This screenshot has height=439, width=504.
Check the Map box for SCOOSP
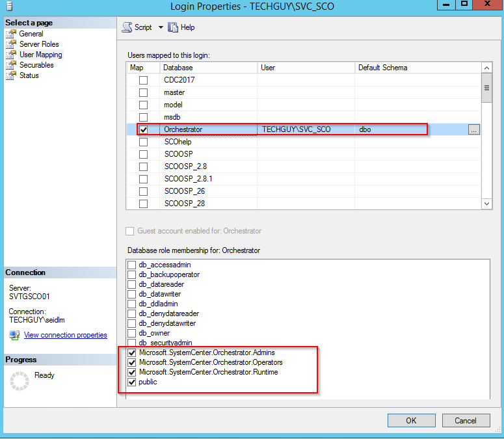pyautogui.click(x=143, y=154)
